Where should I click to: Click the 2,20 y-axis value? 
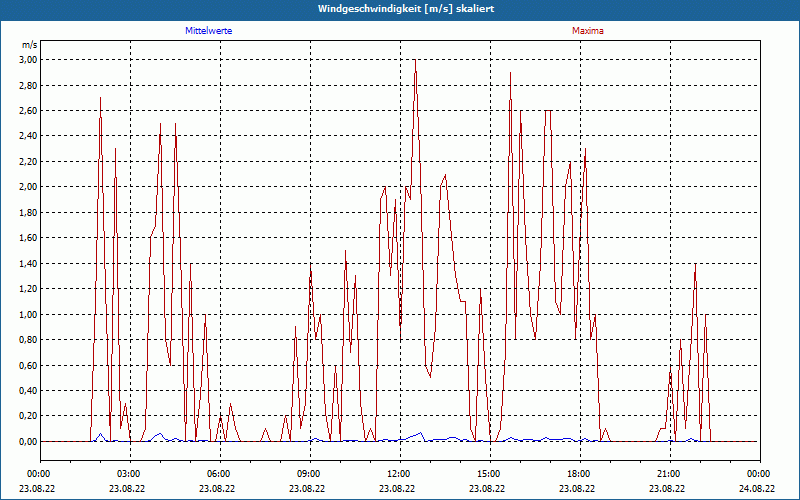click(x=29, y=162)
